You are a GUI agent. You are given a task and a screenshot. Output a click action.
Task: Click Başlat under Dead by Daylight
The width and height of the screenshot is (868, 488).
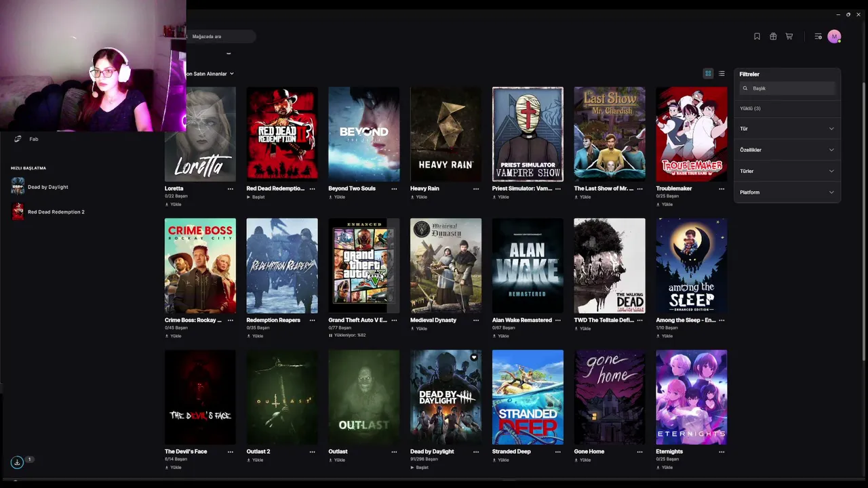[x=419, y=467]
